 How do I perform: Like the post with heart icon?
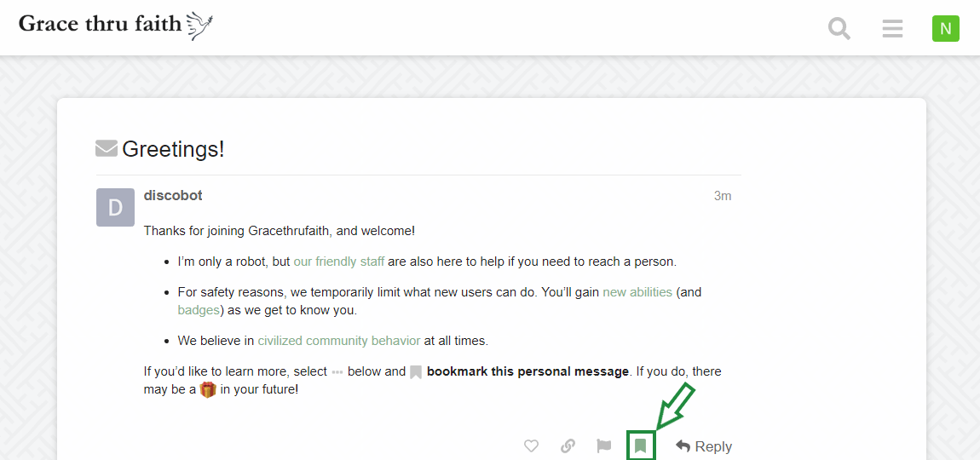(x=531, y=446)
